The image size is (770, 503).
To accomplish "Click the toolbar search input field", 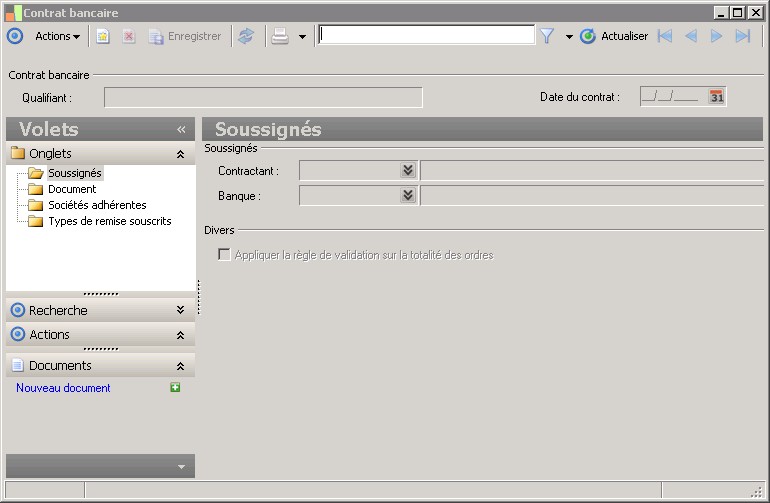I will pos(426,35).
